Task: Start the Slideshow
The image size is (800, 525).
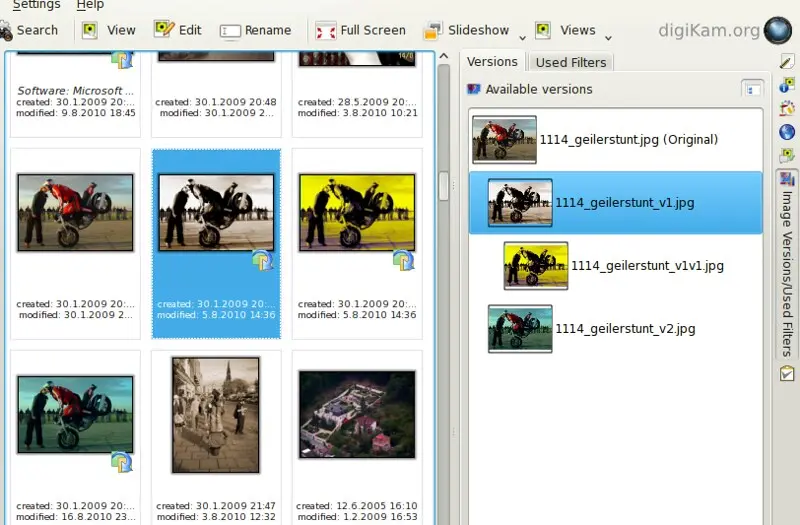Action: [466, 31]
